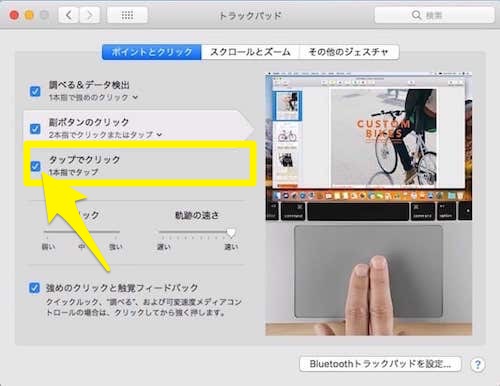Go back with the left arrow button
This screenshot has height=386, width=500.
(69, 15)
